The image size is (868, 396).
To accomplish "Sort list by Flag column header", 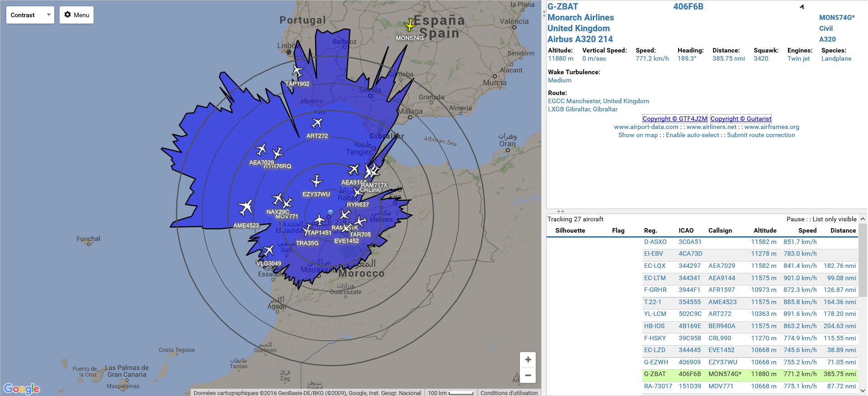I will pos(618,230).
